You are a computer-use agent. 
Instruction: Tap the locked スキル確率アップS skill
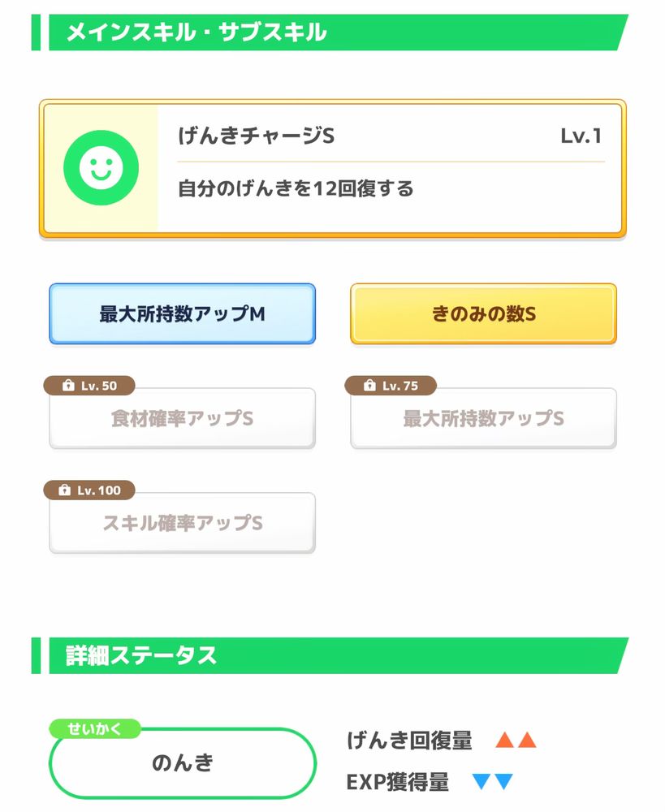click(183, 523)
